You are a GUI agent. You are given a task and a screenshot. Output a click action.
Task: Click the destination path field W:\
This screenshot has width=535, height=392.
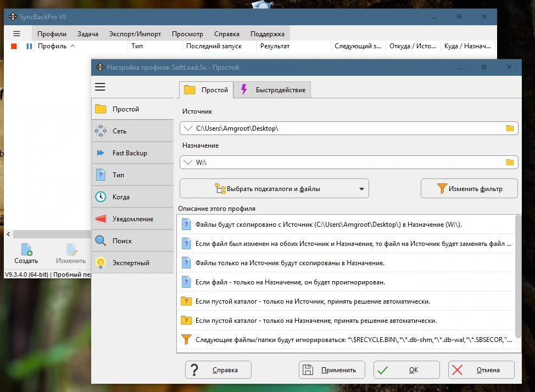point(349,163)
